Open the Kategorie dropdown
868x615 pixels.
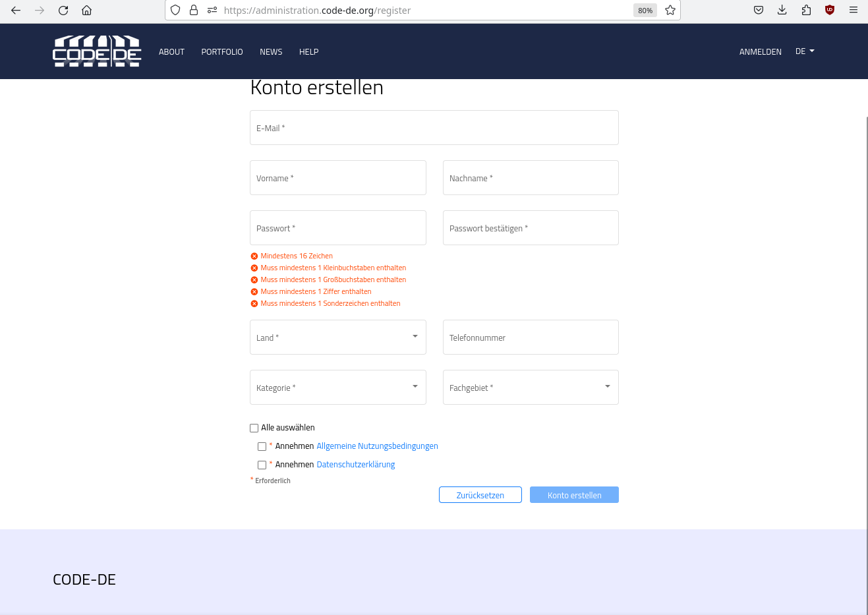(338, 387)
